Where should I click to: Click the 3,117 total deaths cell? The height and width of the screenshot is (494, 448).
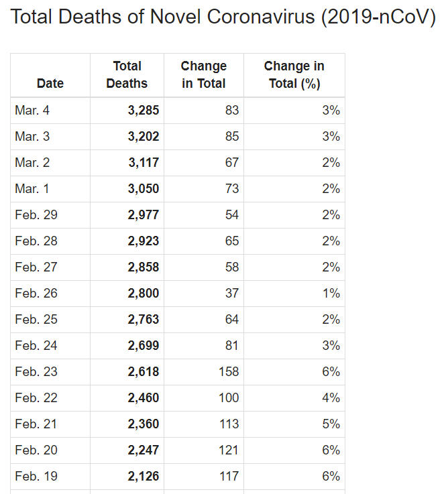144,163
